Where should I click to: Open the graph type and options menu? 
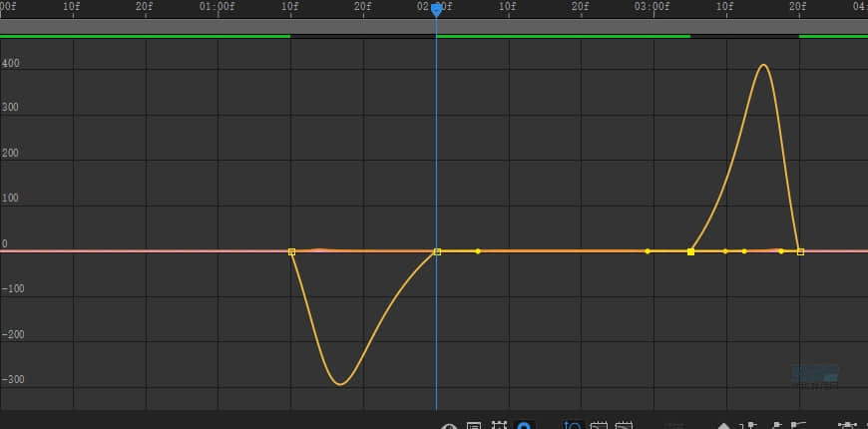[x=474, y=426]
